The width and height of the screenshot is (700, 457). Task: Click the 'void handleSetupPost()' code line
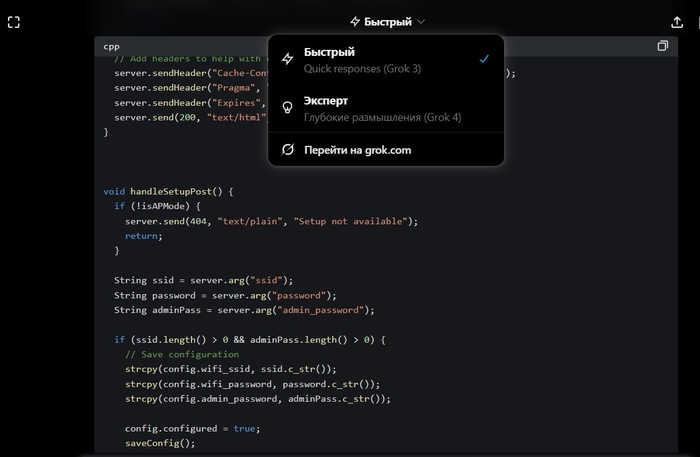[x=167, y=190]
